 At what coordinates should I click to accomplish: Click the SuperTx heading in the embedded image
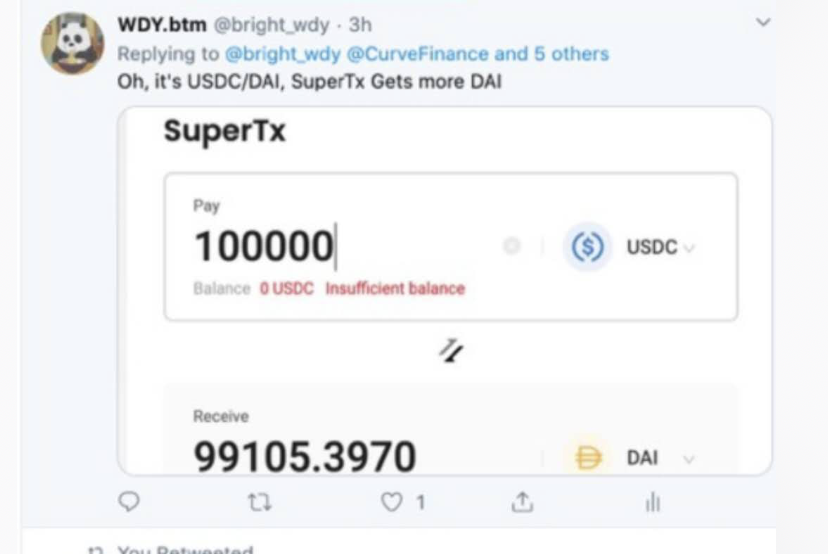pyautogui.click(x=224, y=131)
